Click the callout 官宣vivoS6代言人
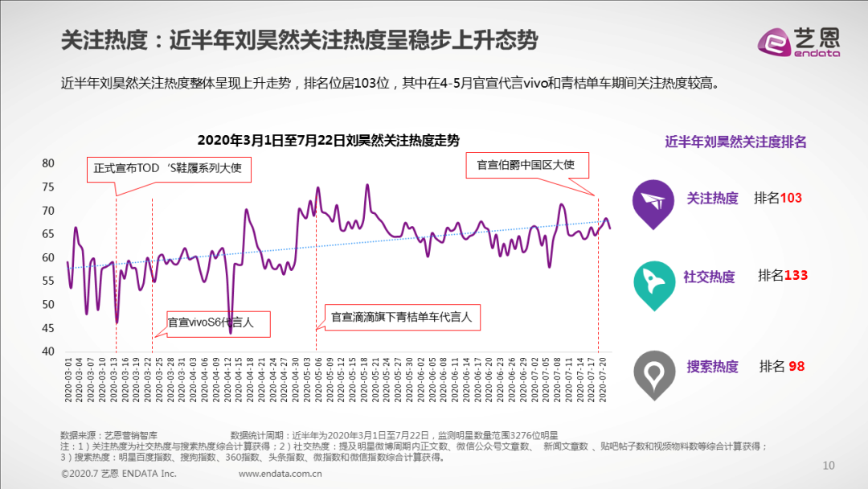Image resolution: width=868 pixels, height=489 pixels. (x=218, y=323)
